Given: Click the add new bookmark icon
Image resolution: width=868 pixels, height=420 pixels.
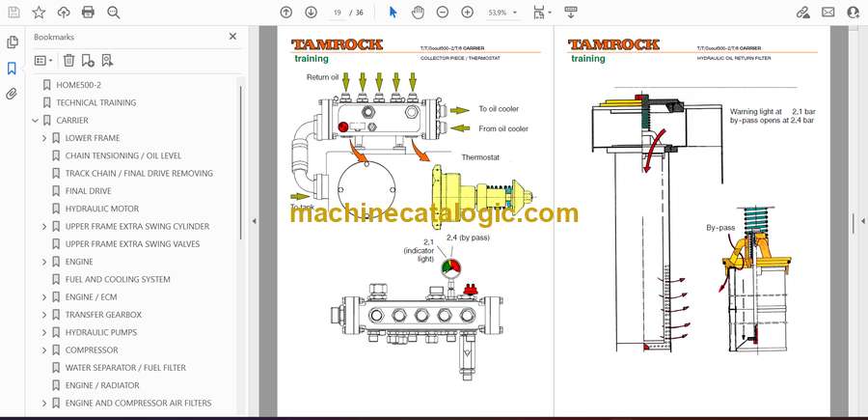Looking at the screenshot, I should pyautogui.click(x=88, y=61).
